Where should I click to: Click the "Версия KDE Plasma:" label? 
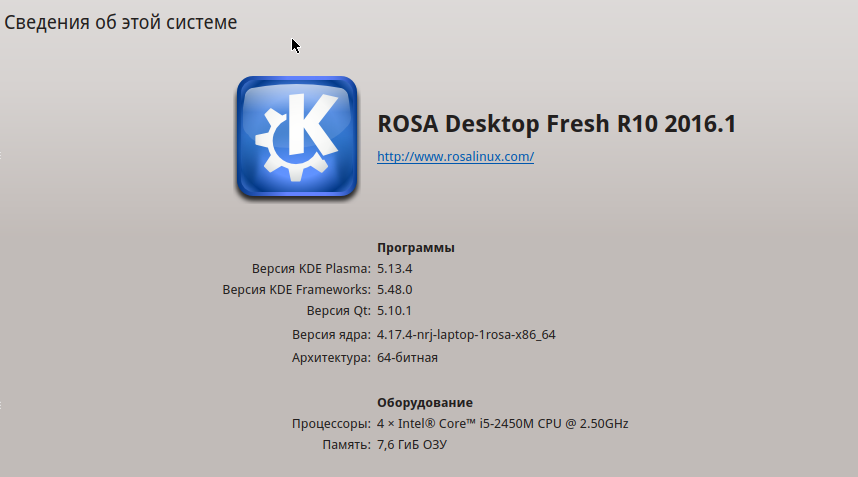pos(311,269)
